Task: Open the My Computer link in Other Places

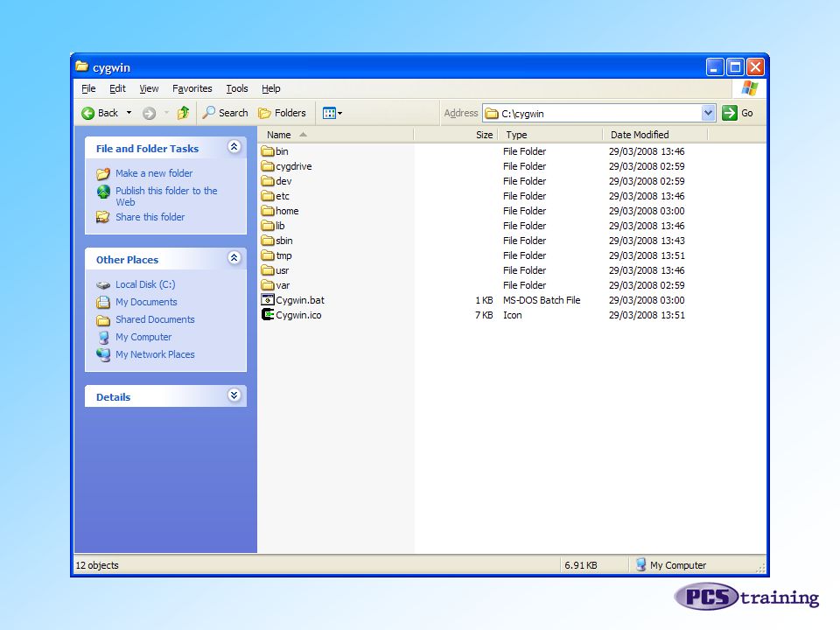Action: [143, 337]
